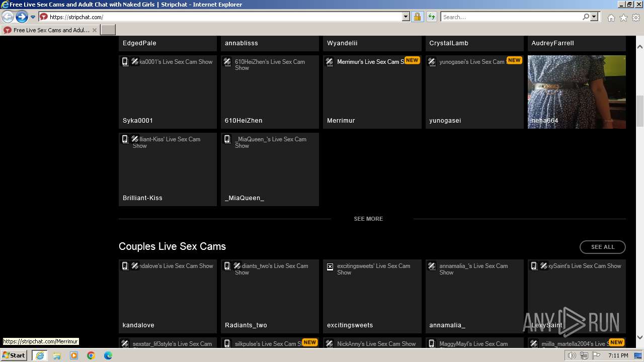Screen dimensions: 644x362
Task: Click the Internet Explorer taskbar icon
Action: tap(39, 355)
